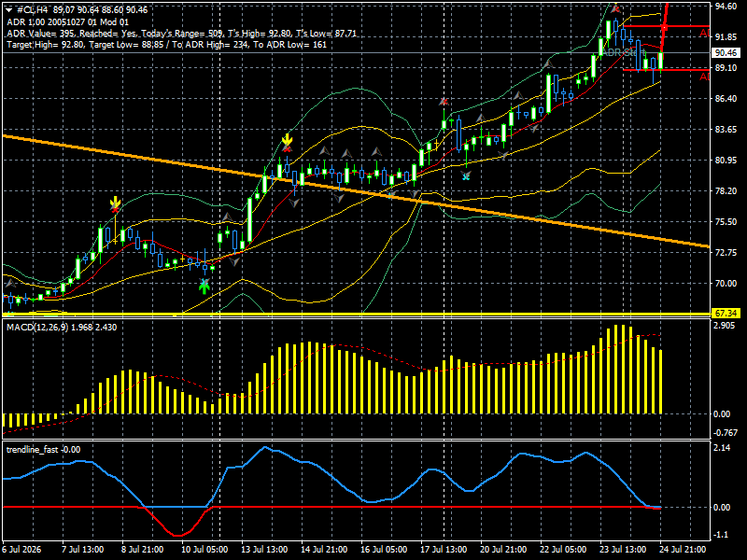Click the yellow down arrow above 8 Jul candle
This screenshot has height=560, width=747.
[x=115, y=202]
